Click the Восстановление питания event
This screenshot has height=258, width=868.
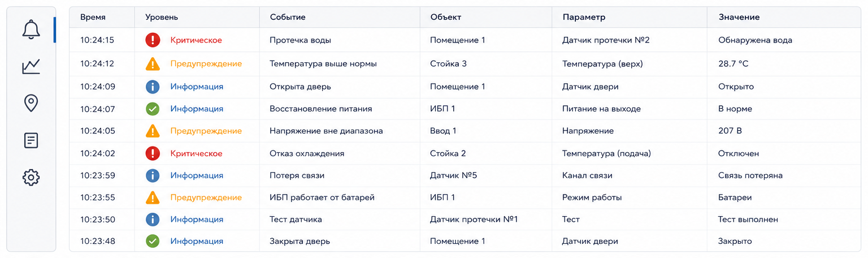321,109
